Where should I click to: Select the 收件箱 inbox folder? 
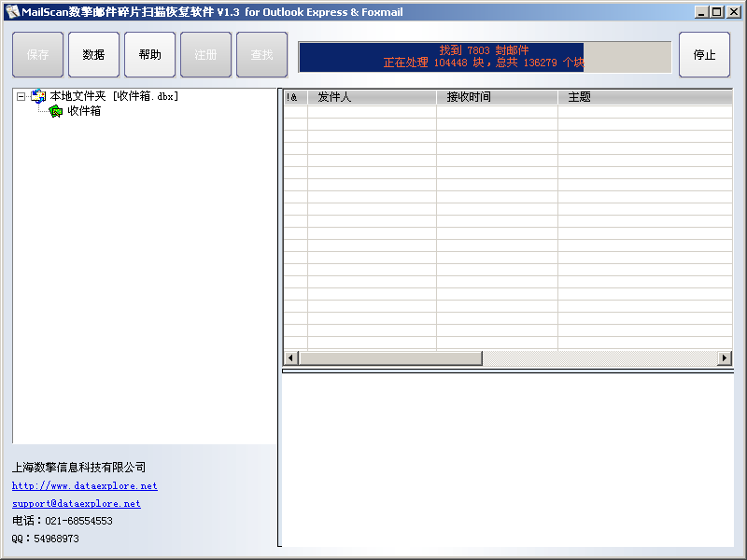pyautogui.click(x=84, y=111)
